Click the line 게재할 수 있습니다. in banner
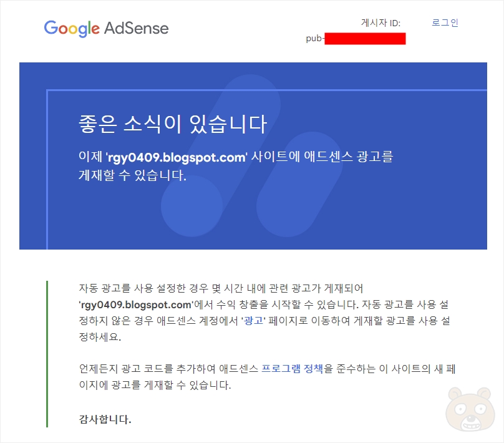Image resolution: width=504 pixels, height=443 pixels. click(132, 175)
